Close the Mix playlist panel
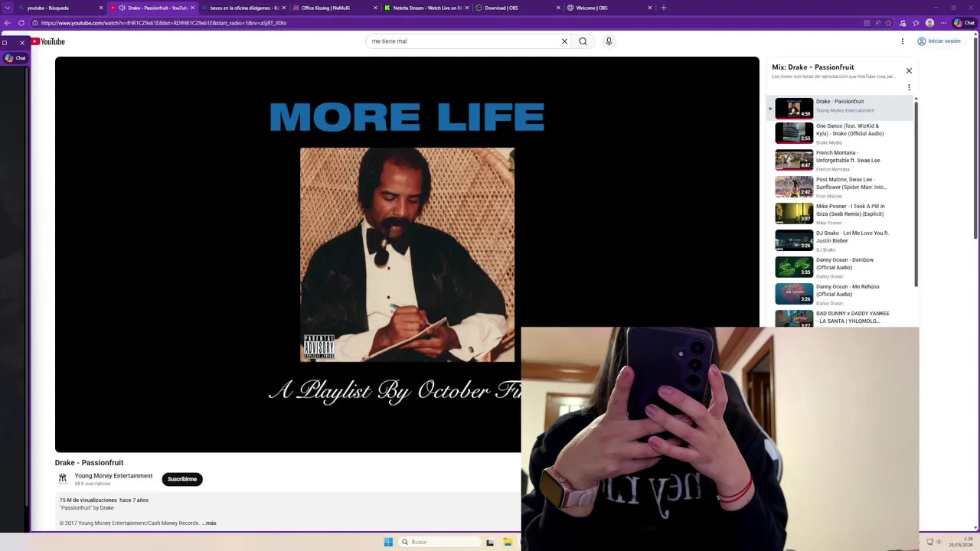The width and height of the screenshot is (980, 551). pyautogui.click(x=909, y=70)
